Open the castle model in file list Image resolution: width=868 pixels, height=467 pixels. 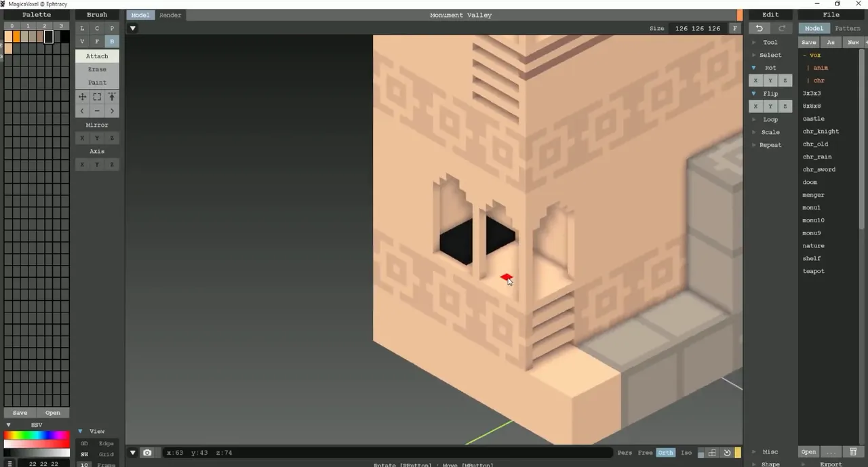point(813,119)
